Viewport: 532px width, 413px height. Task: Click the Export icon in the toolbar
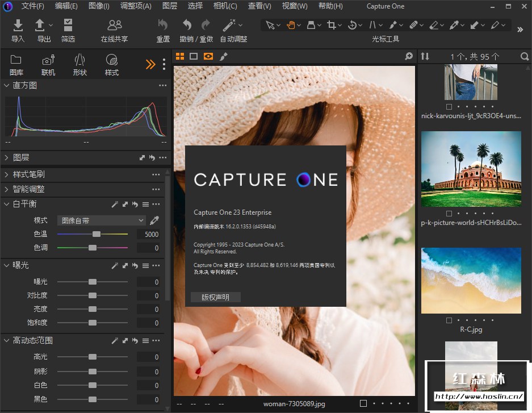tap(40, 25)
